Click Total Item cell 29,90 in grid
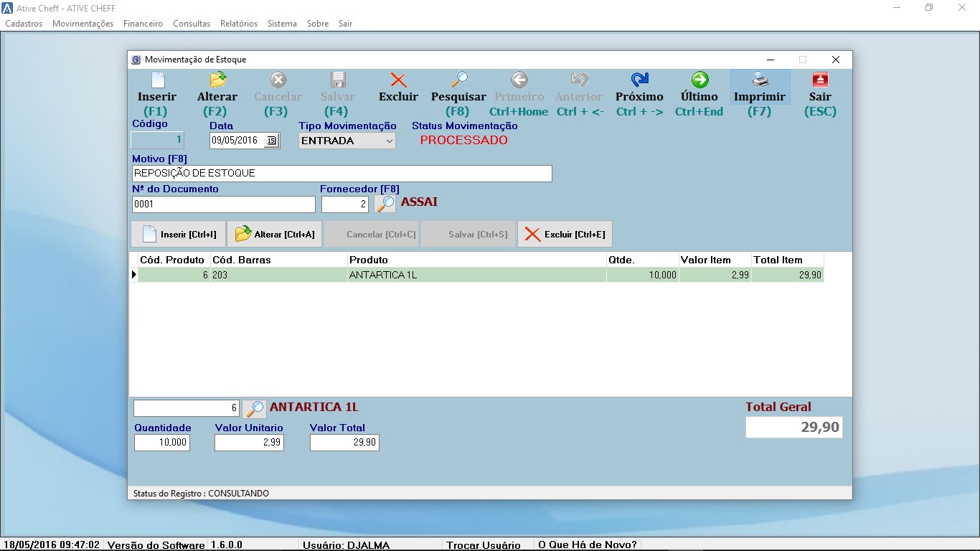The height and width of the screenshot is (551, 980). coord(788,275)
